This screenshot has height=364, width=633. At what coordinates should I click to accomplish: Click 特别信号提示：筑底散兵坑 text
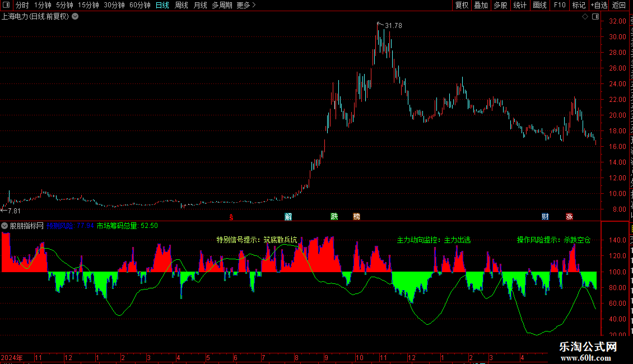pos(257,240)
